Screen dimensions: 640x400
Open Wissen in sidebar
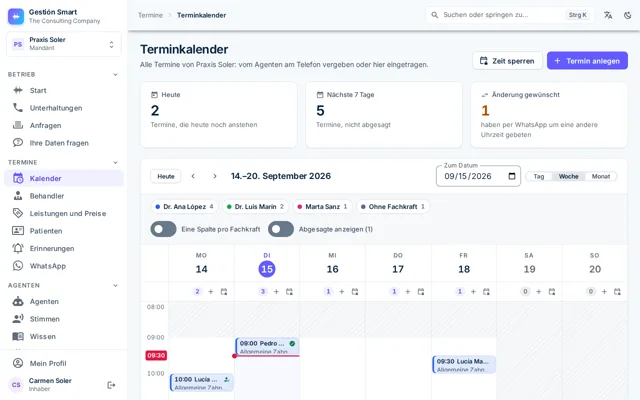pos(64,337)
